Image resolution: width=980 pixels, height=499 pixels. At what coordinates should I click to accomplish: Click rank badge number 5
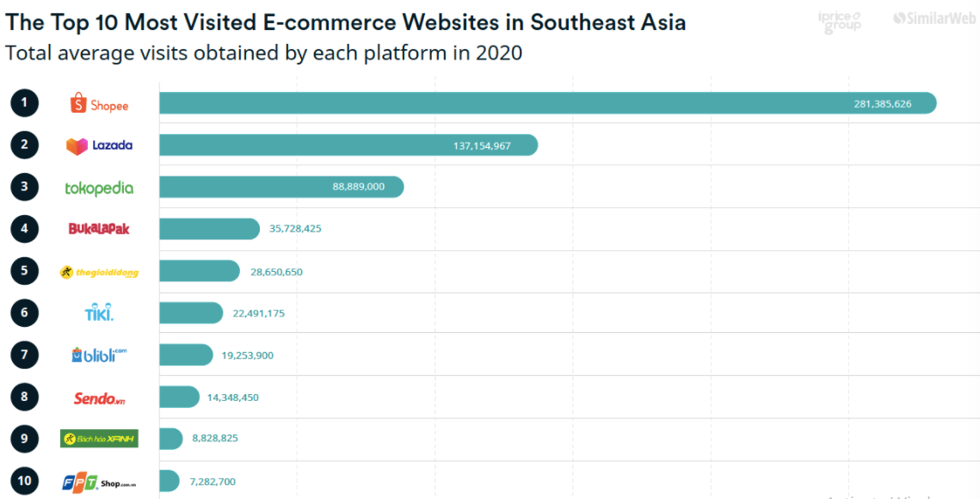pos(24,271)
